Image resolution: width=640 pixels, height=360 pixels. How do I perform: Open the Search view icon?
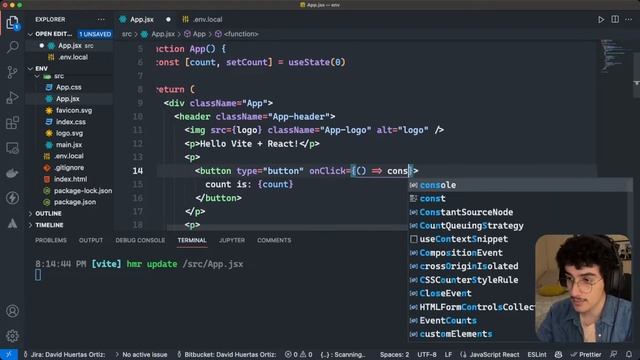pyautogui.click(x=12, y=47)
